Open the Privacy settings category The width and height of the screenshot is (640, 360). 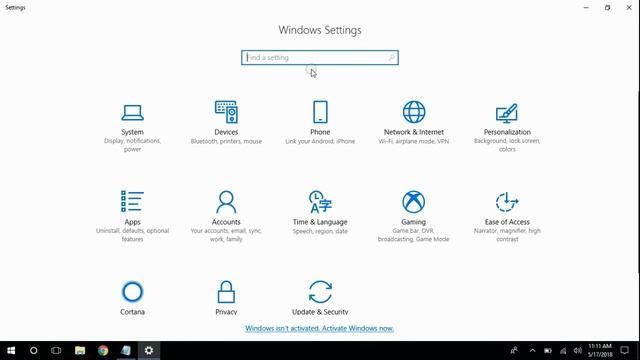(x=226, y=298)
